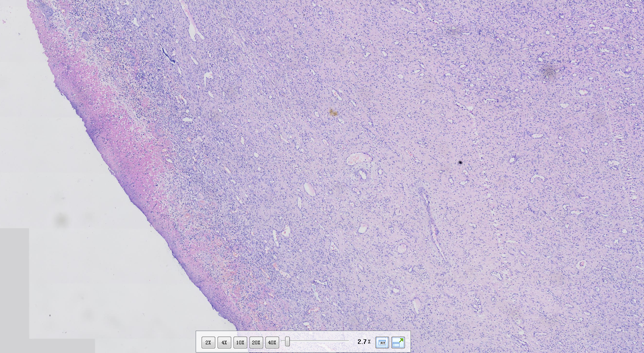Click the full-screen expand icon with green arrow
Image resolution: width=644 pixels, height=353 pixels.
pyautogui.click(x=398, y=342)
